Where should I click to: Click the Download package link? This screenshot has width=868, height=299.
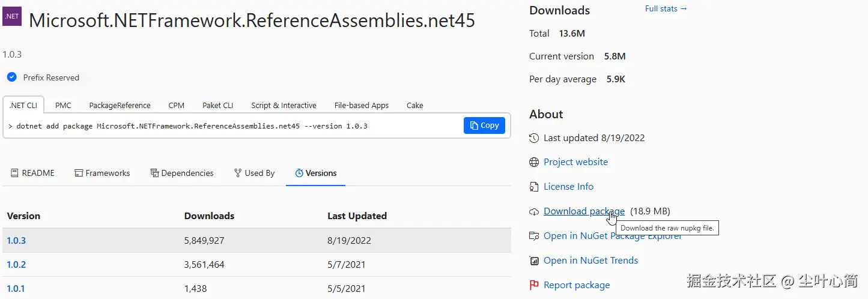click(583, 211)
